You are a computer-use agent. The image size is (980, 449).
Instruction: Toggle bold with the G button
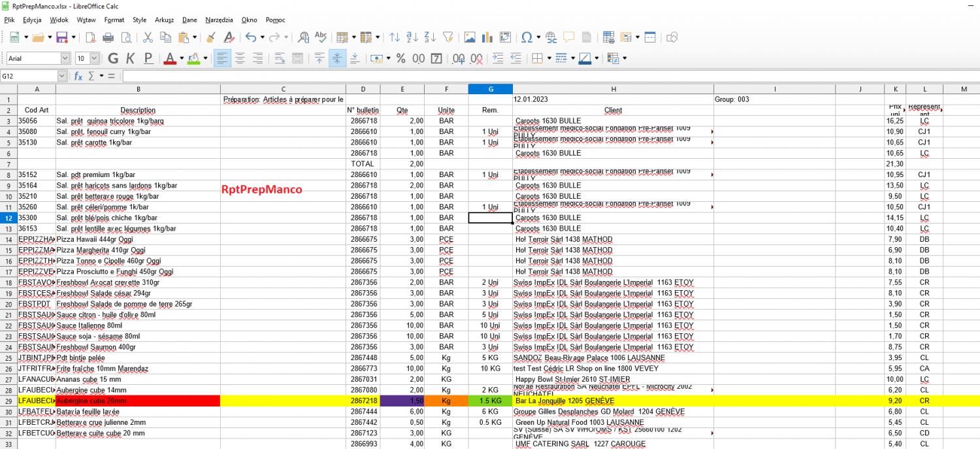pyautogui.click(x=113, y=58)
